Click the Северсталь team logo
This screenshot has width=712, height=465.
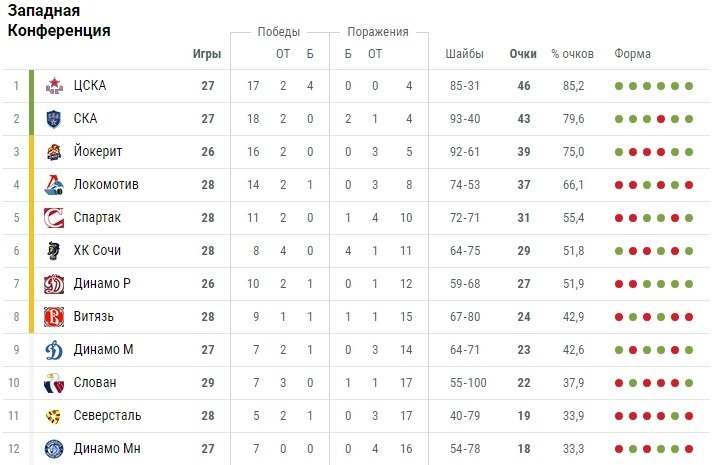[54, 416]
